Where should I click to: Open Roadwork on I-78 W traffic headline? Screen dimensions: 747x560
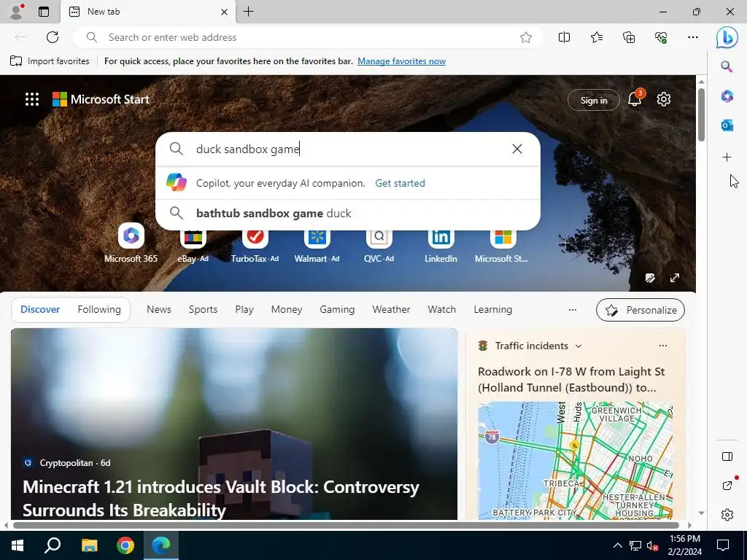(x=571, y=379)
